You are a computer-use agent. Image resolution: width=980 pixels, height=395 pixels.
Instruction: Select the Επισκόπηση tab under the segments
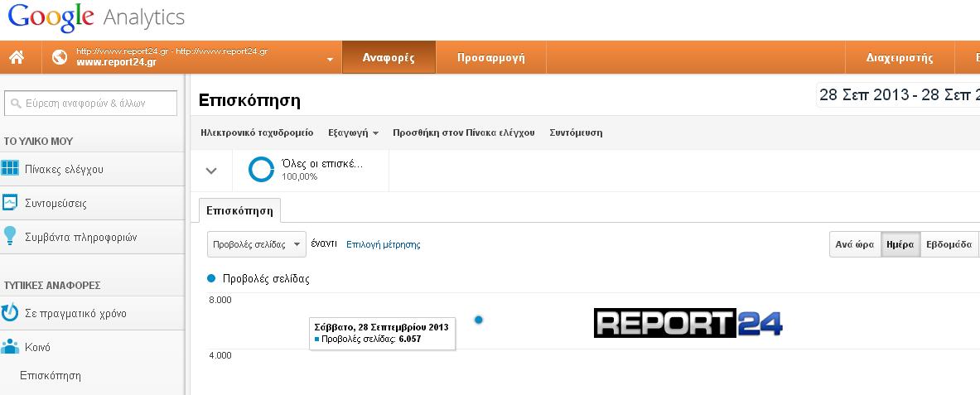[240, 210]
